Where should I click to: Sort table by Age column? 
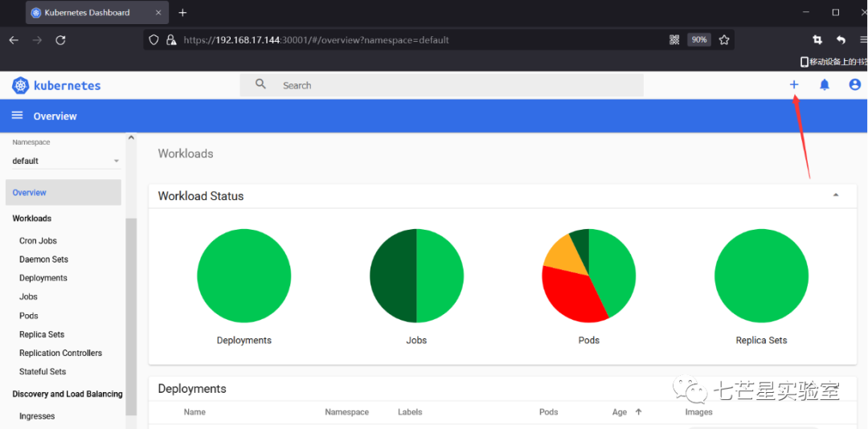click(x=620, y=412)
